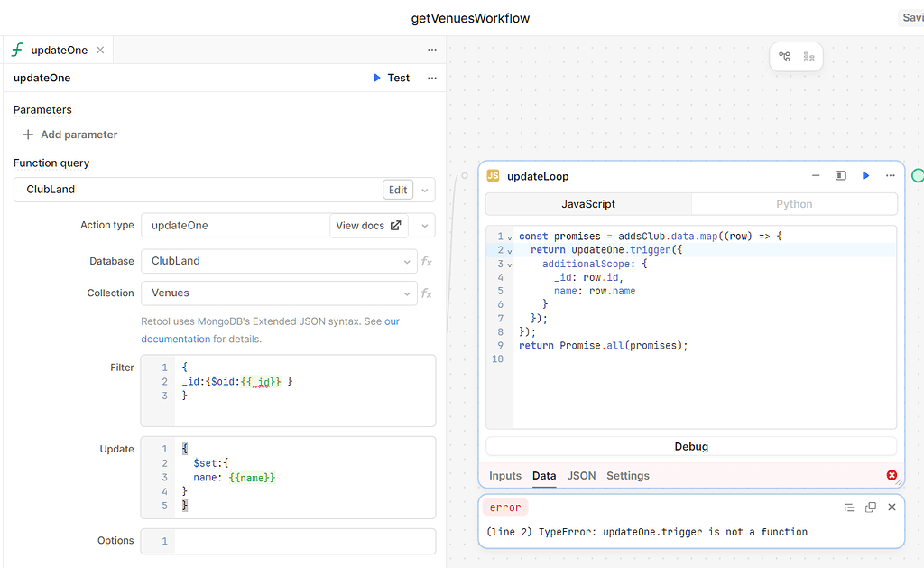Dismiss the error panel with its X
The image size is (924, 568).
(x=892, y=507)
